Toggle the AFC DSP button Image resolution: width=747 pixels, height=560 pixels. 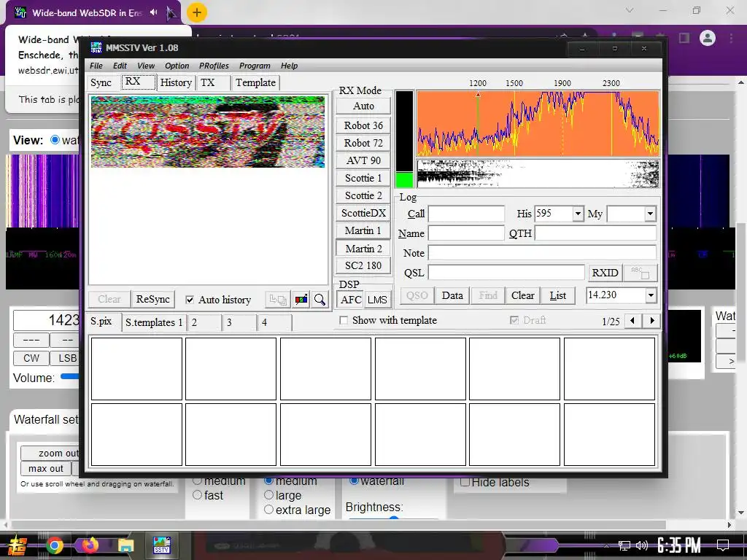(351, 300)
